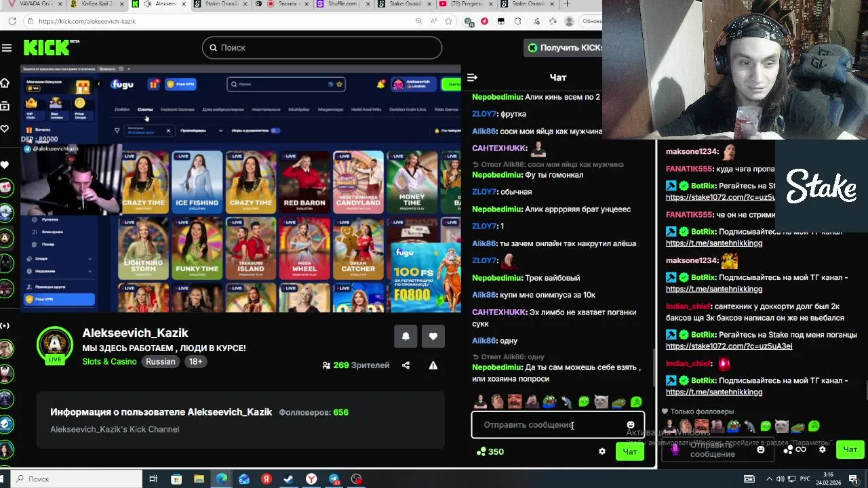Click the browser Обновить update button

pyautogui.click(x=590, y=21)
